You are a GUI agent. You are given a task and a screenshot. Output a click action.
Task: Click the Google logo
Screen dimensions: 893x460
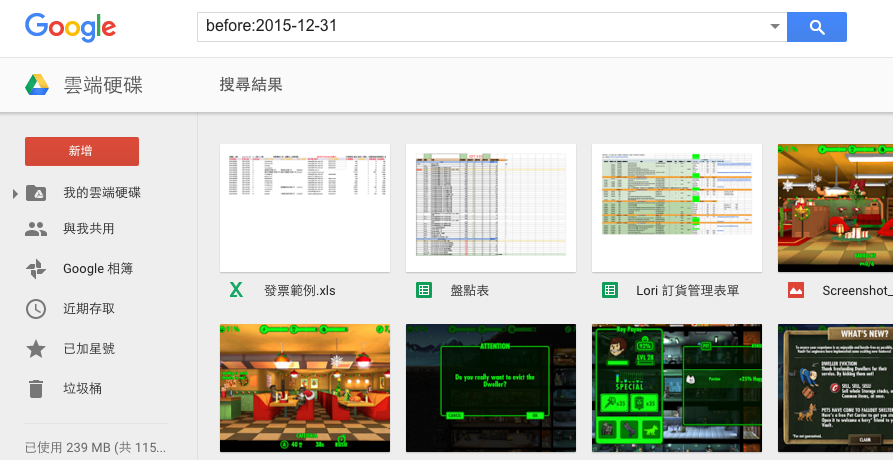click(x=70, y=27)
